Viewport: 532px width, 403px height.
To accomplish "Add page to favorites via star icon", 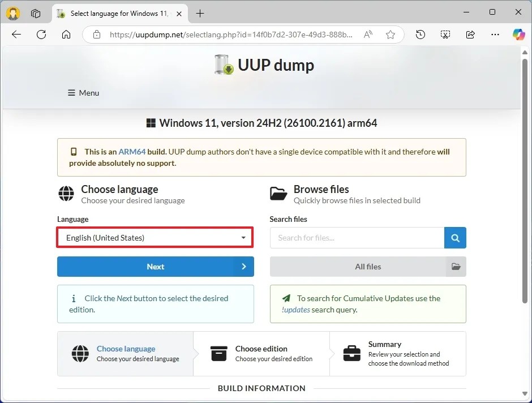I will (390, 34).
